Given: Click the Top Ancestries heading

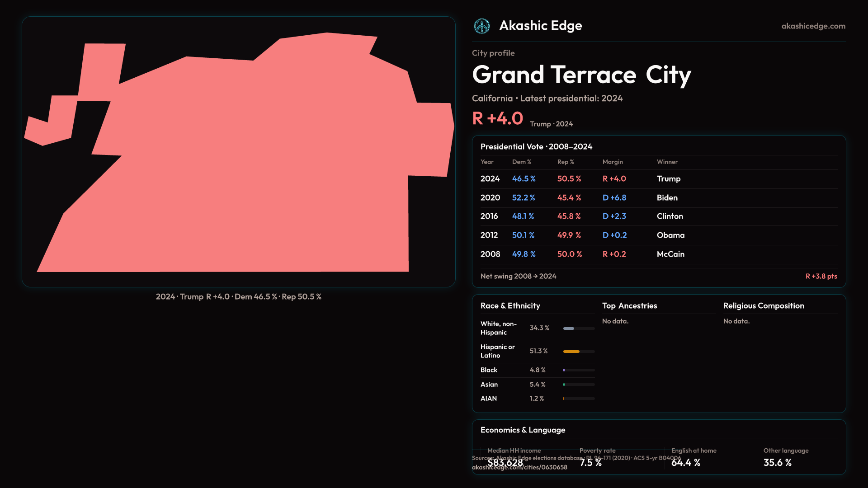Looking at the screenshot, I should coord(629,306).
